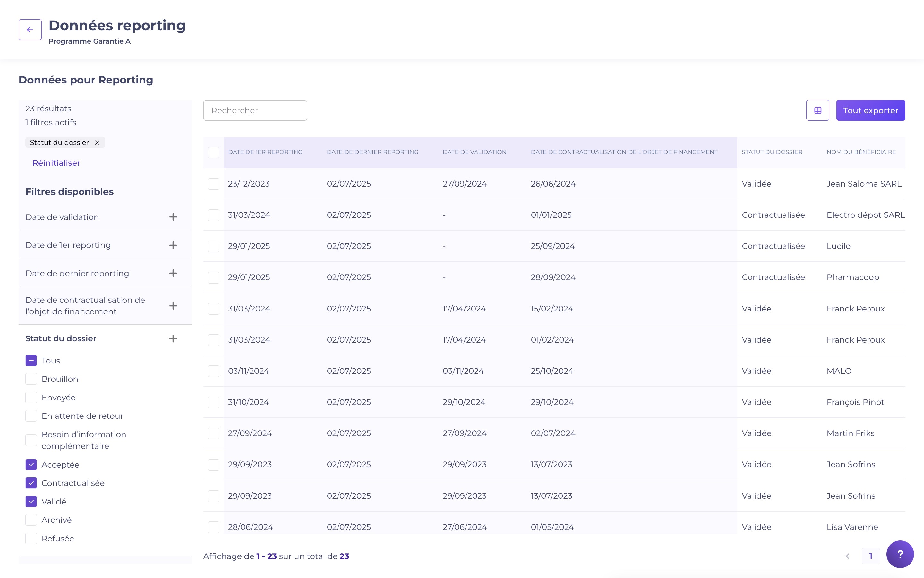Screen dimensions: 924x578
Task: Check the En attente de retour checkbox
Action: [x=31, y=416]
